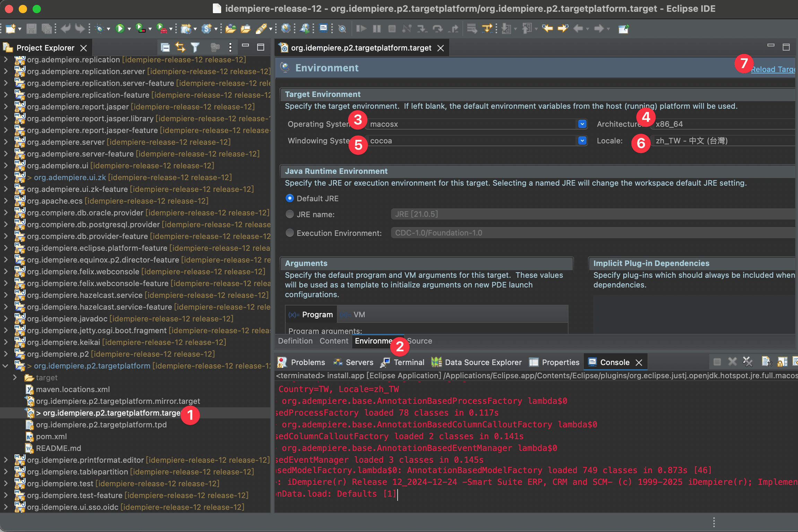This screenshot has height=532, width=798.
Task: Click the New wizard toolbar icon
Action: click(10, 28)
